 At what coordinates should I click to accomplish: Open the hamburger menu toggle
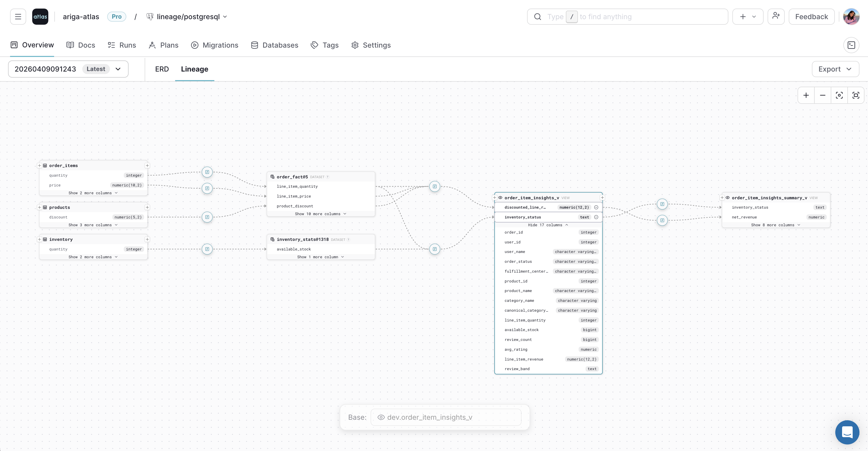click(18, 16)
